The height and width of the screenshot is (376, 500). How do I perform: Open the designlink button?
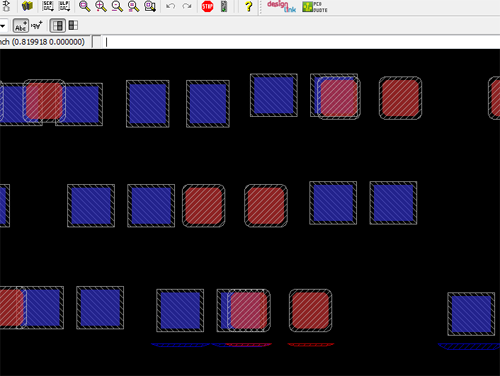coord(282,6)
